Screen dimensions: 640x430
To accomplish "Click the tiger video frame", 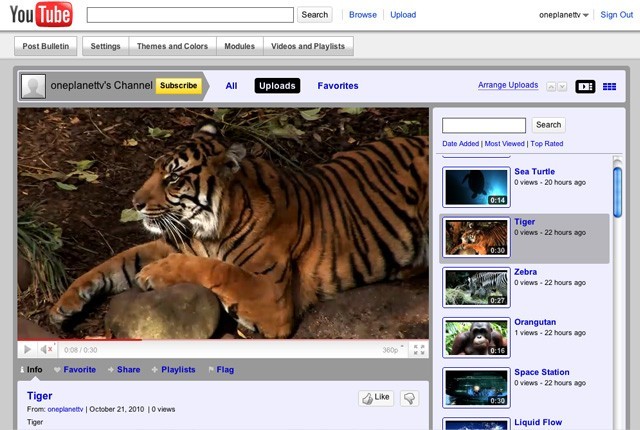I will click(x=223, y=223).
